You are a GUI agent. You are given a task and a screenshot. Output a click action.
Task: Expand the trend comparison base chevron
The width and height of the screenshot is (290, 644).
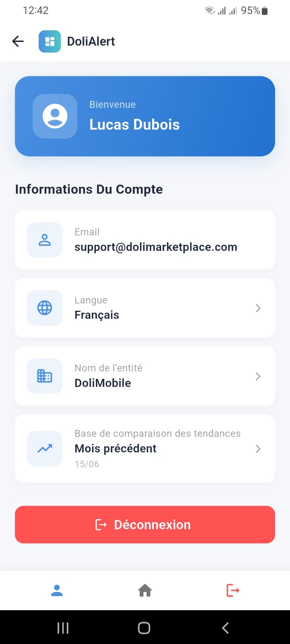(x=258, y=449)
